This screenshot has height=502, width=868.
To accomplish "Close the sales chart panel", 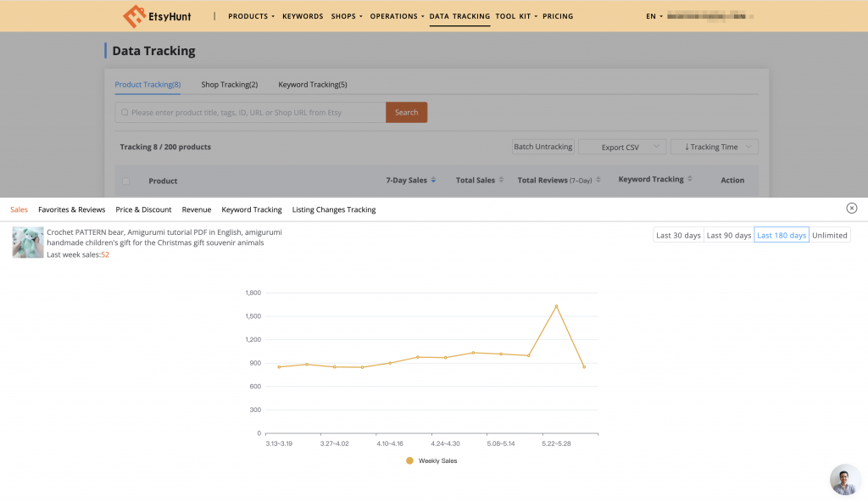I will 851,209.
